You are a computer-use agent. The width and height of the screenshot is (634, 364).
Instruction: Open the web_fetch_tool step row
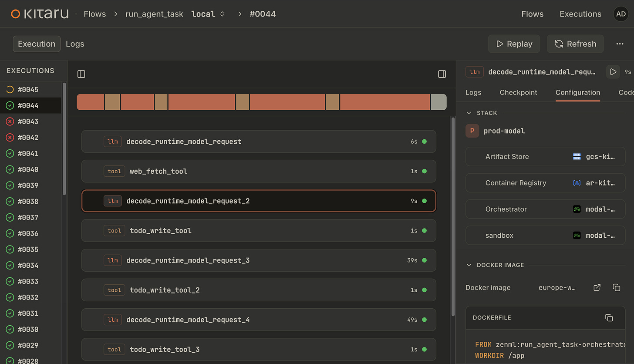tap(259, 171)
